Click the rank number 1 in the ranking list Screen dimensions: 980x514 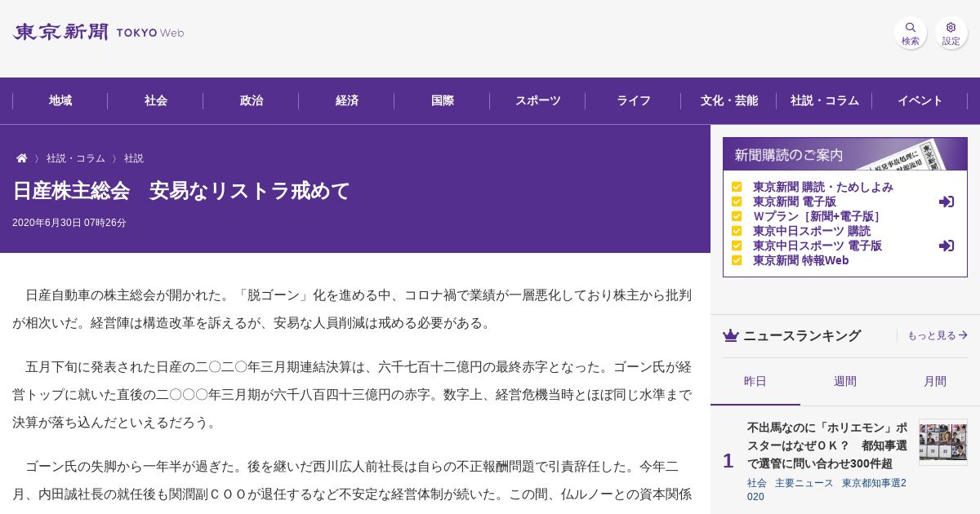(728, 461)
